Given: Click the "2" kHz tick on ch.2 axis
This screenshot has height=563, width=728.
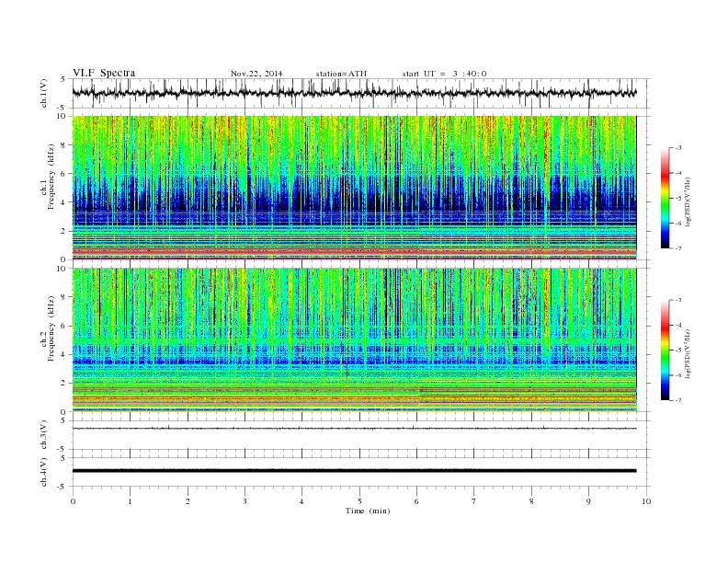Looking at the screenshot, I should pyautogui.click(x=64, y=384).
